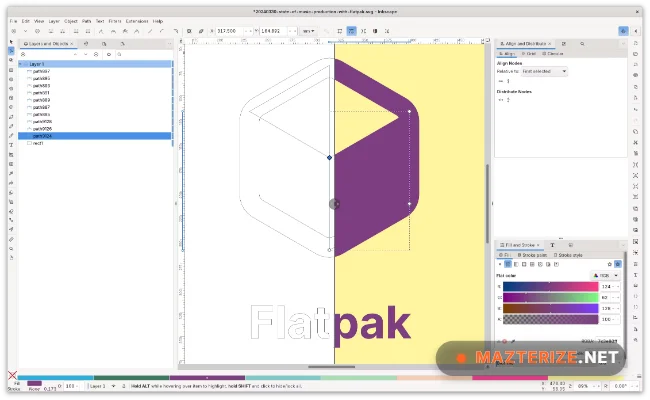Select the Node editing tool
This screenshot has height=400, width=650.
[11, 51]
